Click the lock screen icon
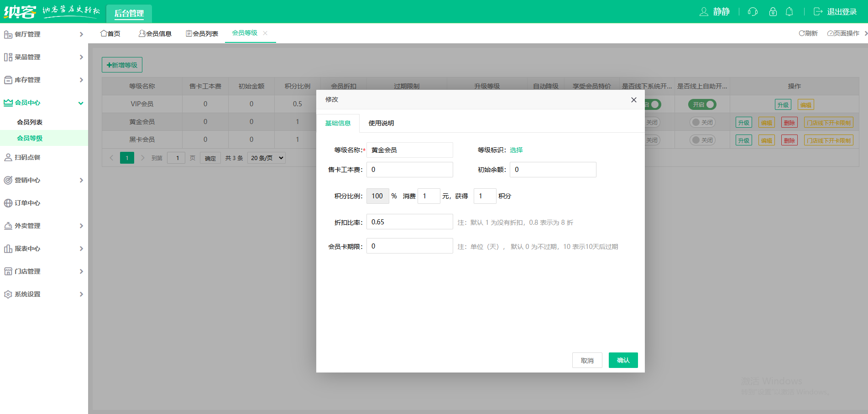This screenshot has height=414, width=868. [x=773, y=12]
